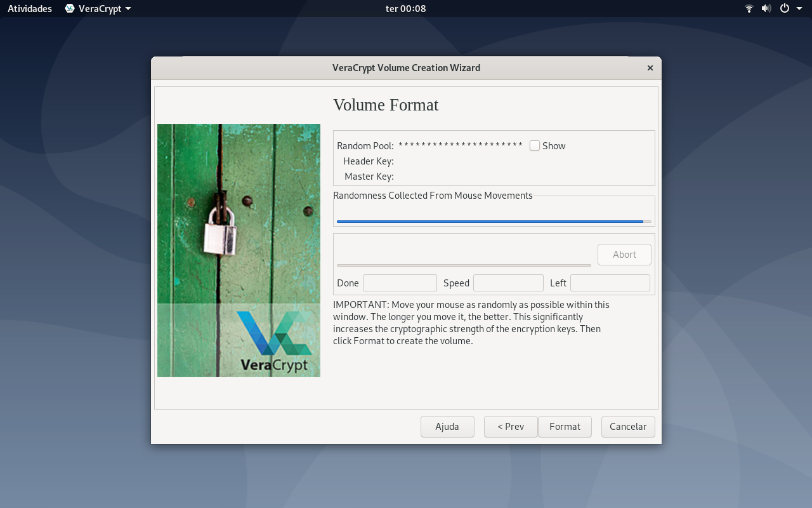Enable the Show random pool checkbox
This screenshot has width=812, height=508.
(535, 145)
